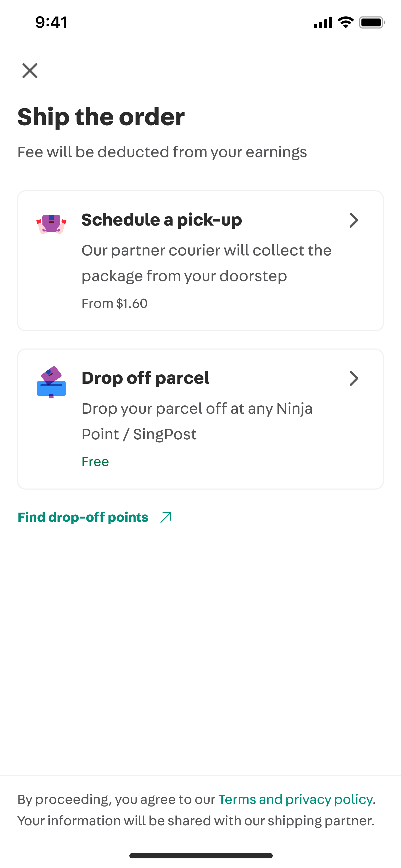
Task: Close the Ship the order screen
Action: (x=30, y=71)
